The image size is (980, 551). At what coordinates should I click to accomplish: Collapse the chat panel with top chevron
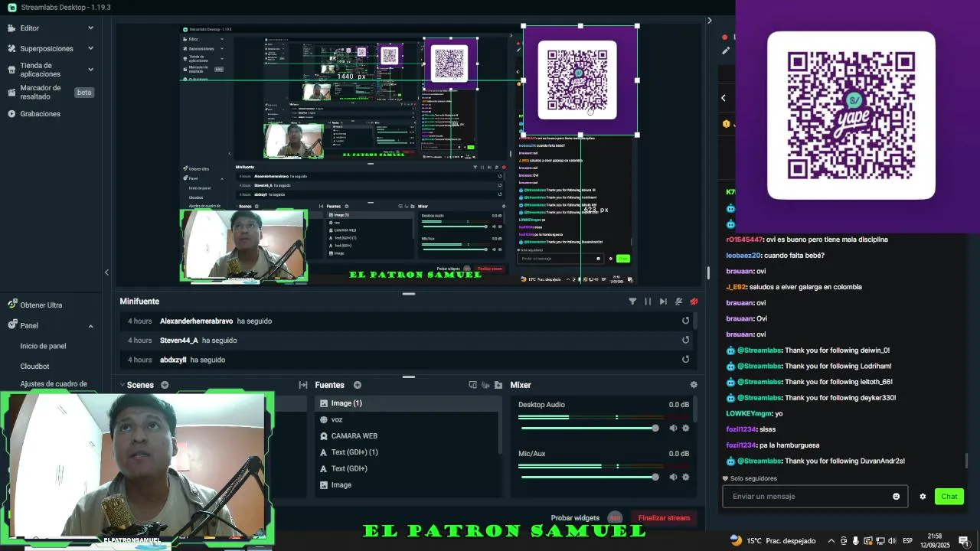pyautogui.click(x=709, y=21)
